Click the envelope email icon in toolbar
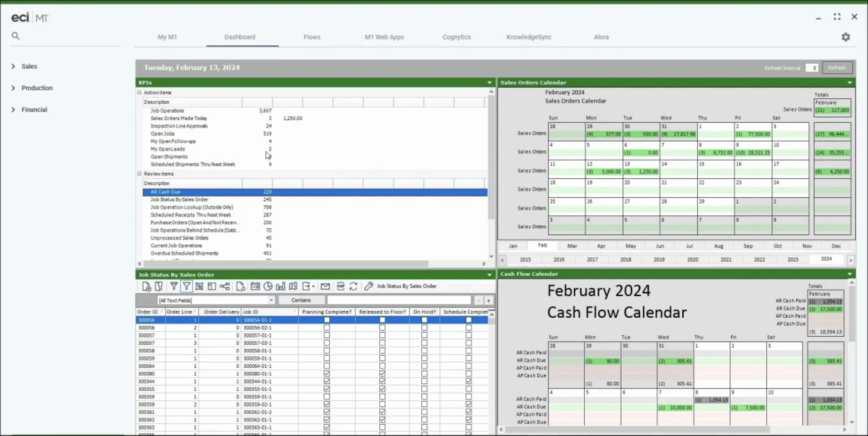Screen dimensions: 868x436 (325, 286)
